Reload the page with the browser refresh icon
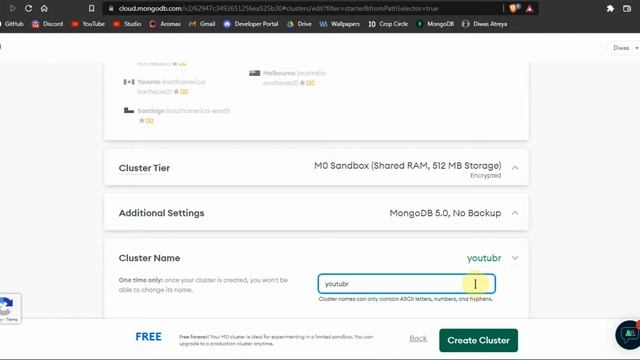This screenshot has height=360, width=640. pyautogui.click(x=28, y=8)
